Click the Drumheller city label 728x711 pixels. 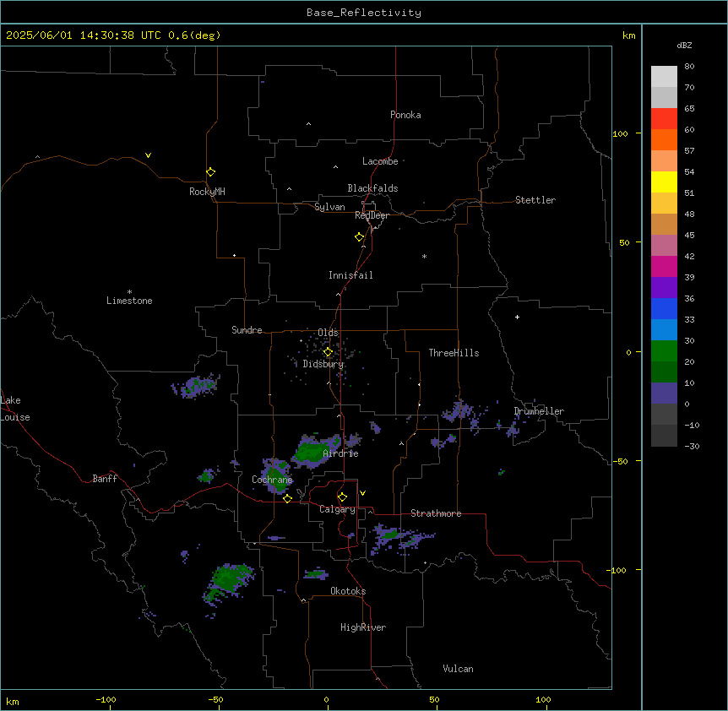click(539, 411)
